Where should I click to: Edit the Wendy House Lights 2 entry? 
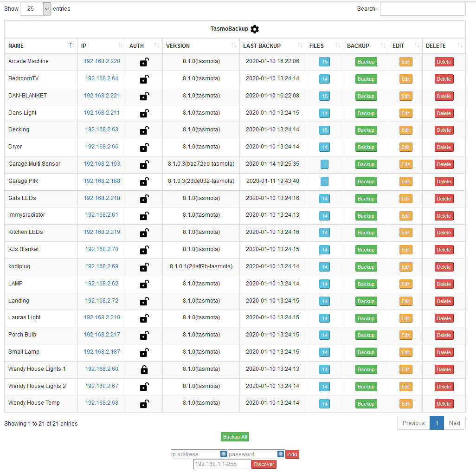tap(405, 387)
